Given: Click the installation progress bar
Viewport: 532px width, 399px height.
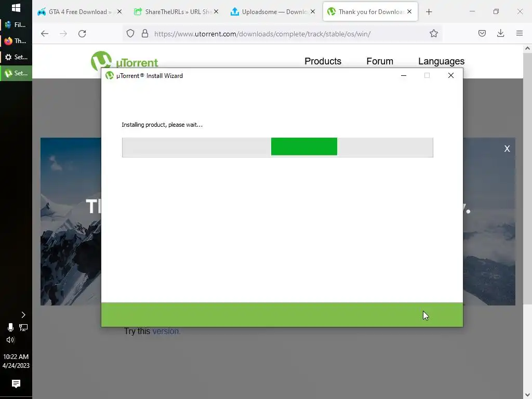Looking at the screenshot, I should tap(277, 147).
